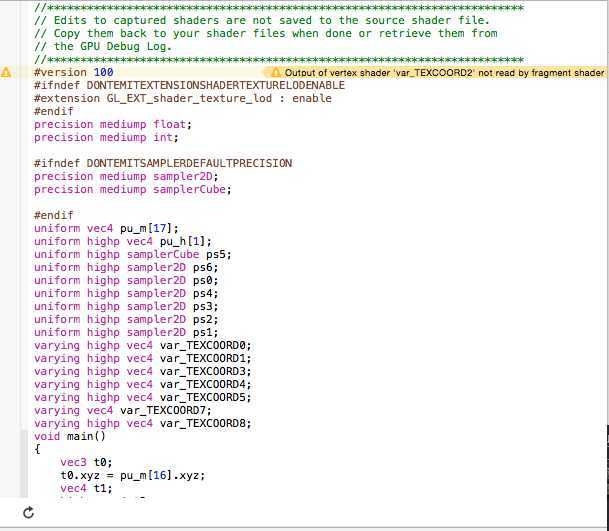The image size is (609, 531).
Task: Click the #ifndef DONTEMITSAMPLERDEFAULTPRECISION line
Action: point(163,163)
